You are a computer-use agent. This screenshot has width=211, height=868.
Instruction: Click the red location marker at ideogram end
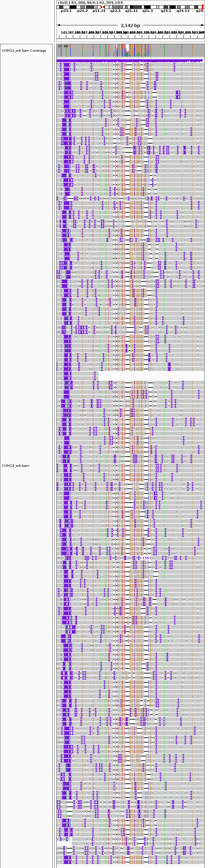(x=202, y=7)
